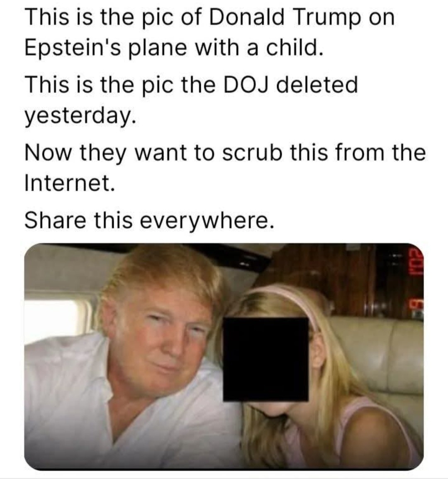Click the line "This is the pic the DOJ deleted"
This screenshot has height=479, width=448.
(x=191, y=85)
